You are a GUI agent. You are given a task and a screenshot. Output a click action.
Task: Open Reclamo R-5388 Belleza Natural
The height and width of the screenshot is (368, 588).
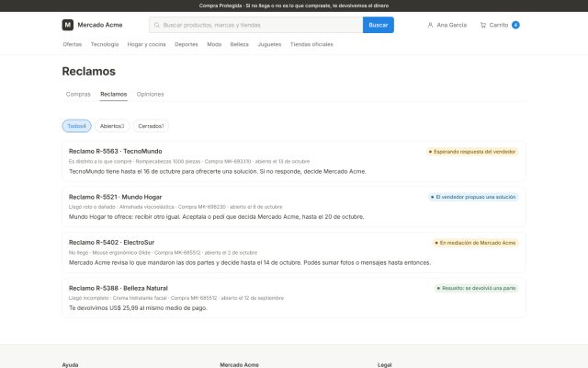pyautogui.click(x=294, y=298)
